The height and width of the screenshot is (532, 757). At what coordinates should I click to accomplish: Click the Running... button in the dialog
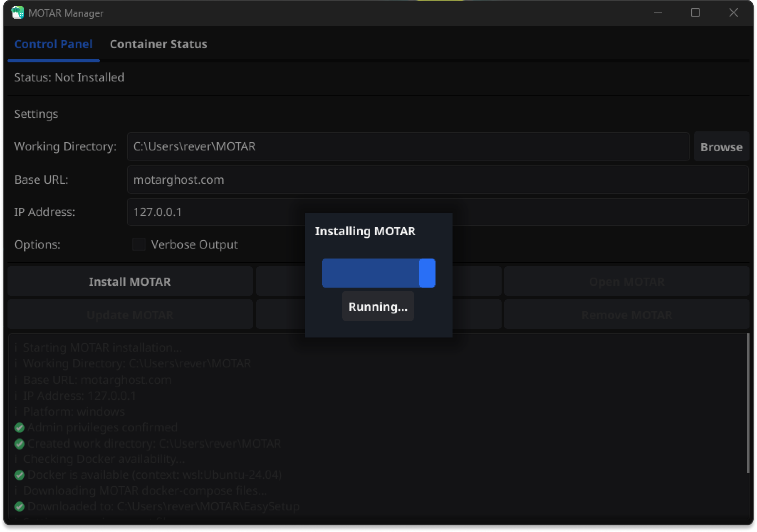pyautogui.click(x=378, y=307)
